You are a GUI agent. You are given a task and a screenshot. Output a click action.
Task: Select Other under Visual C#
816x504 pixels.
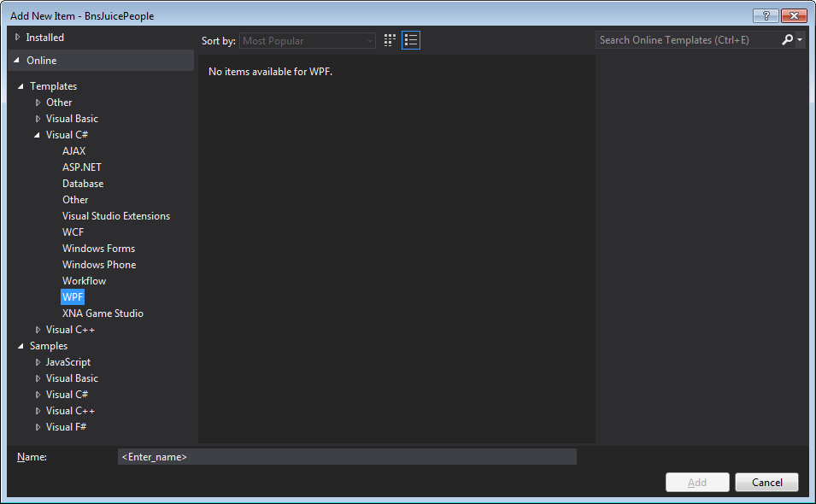[x=75, y=200]
